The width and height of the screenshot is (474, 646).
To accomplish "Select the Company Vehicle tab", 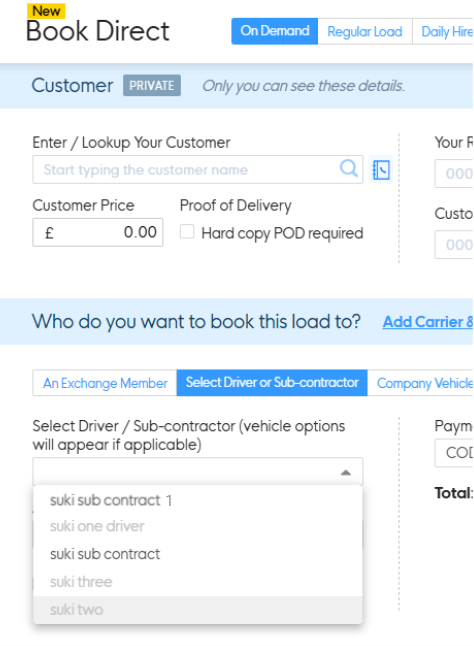I will pos(421,383).
